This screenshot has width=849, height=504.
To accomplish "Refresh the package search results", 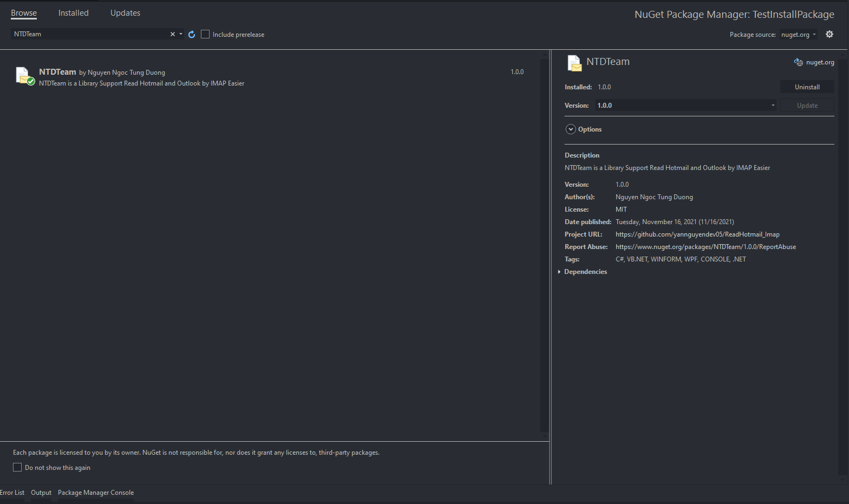I will click(192, 34).
